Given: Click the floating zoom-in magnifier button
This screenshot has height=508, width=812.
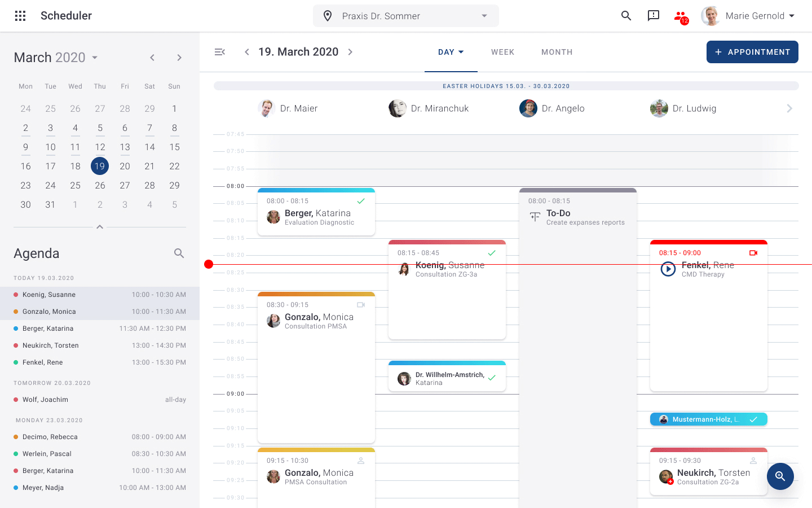Looking at the screenshot, I should [780, 476].
